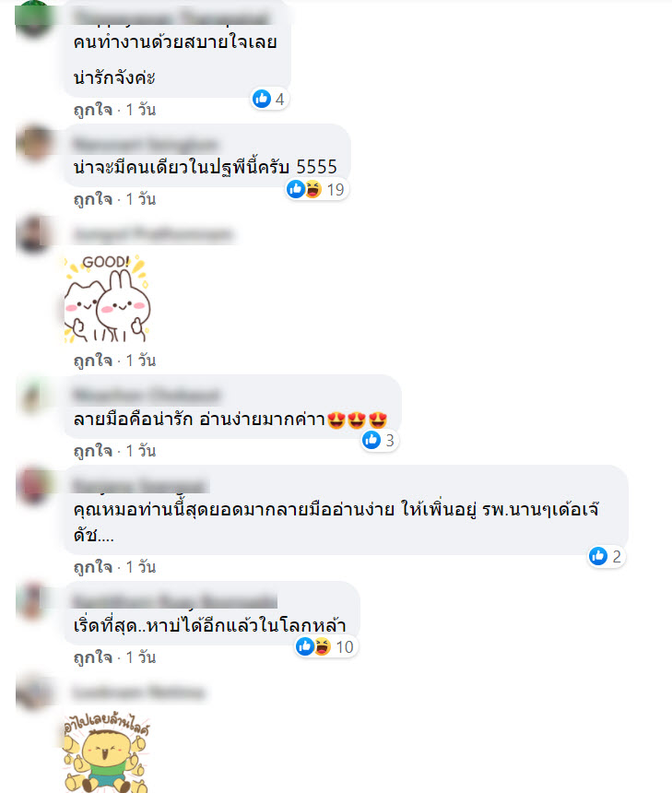The height and width of the screenshot is (793, 672).
Task: Click ถูกใจ under ลายมือคือน่ารัก comment
Action: coord(93,451)
